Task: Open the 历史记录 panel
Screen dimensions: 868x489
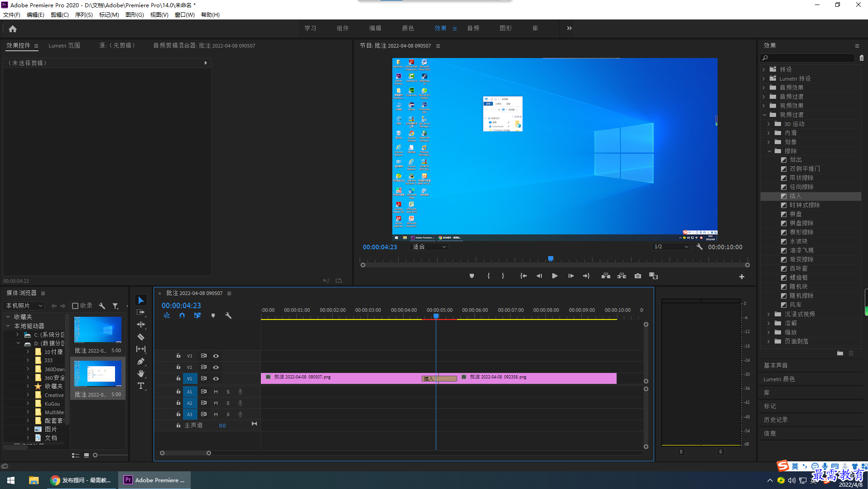Action: (x=776, y=420)
